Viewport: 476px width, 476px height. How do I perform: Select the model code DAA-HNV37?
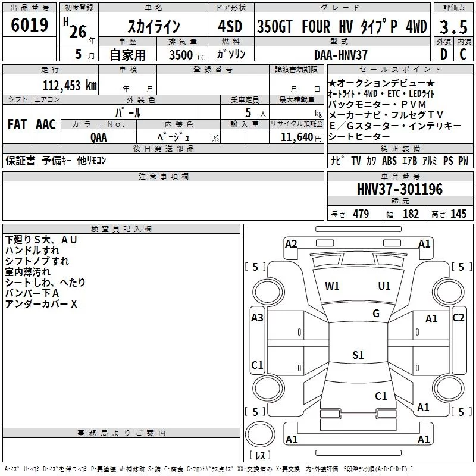pos(340,55)
